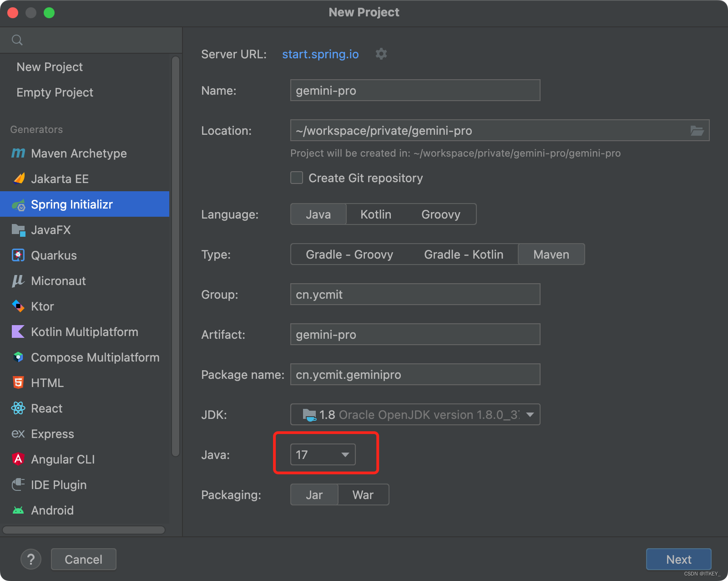Click the HTML5 shield icon
Image resolution: width=728 pixels, height=581 pixels.
(x=18, y=382)
